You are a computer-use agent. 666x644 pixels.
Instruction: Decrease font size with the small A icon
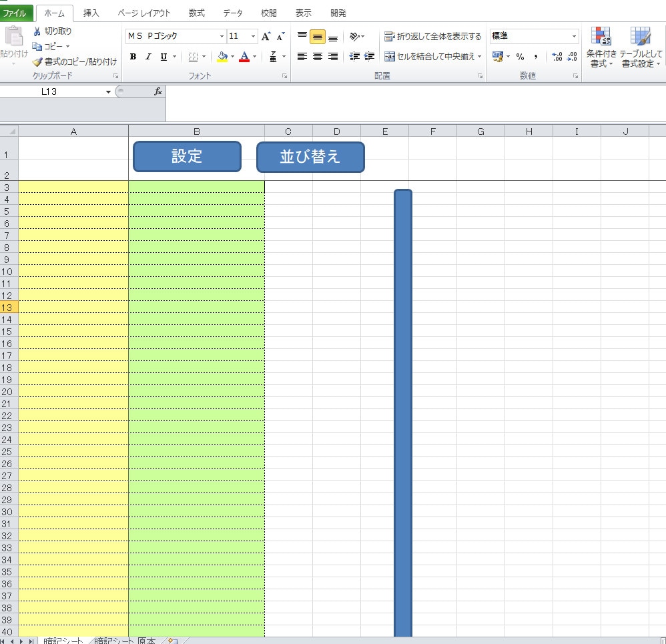point(280,37)
